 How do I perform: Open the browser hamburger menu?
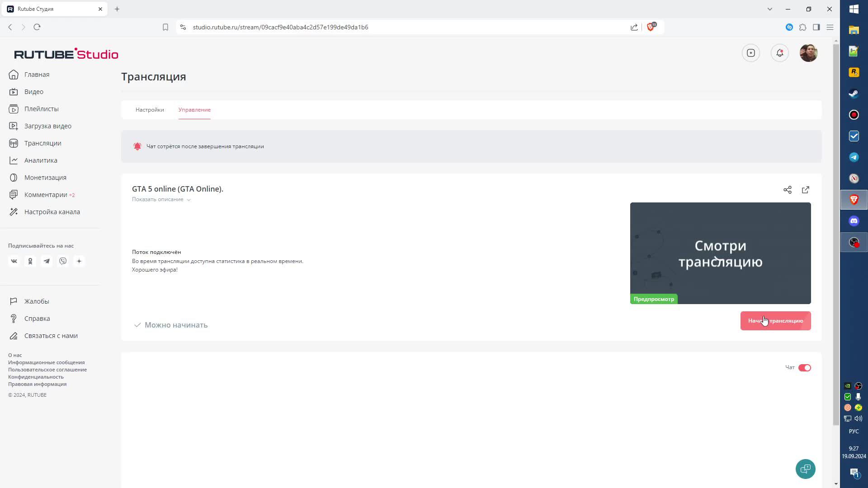coord(830,27)
